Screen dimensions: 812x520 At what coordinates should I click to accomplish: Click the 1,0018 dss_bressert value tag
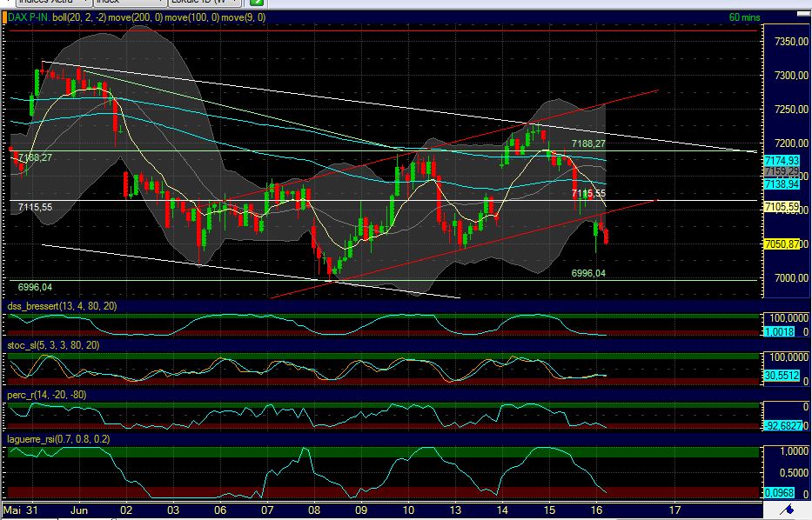(x=780, y=332)
